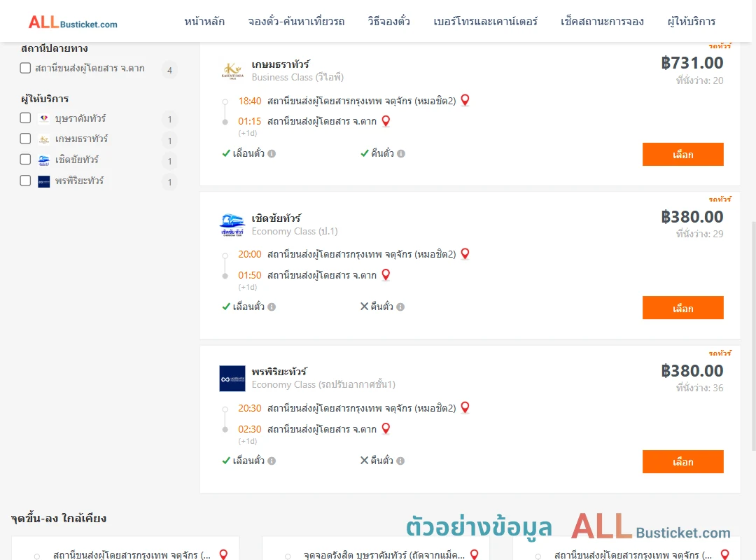This screenshot has height=560, width=756.
Task: Click the เชิดชัยทัวร์ operator name in results
Action: [276, 218]
